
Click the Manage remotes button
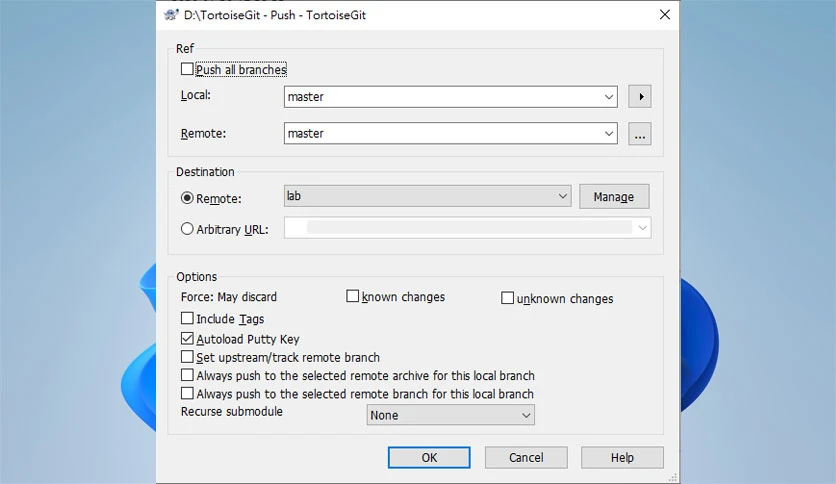click(x=614, y=197)
